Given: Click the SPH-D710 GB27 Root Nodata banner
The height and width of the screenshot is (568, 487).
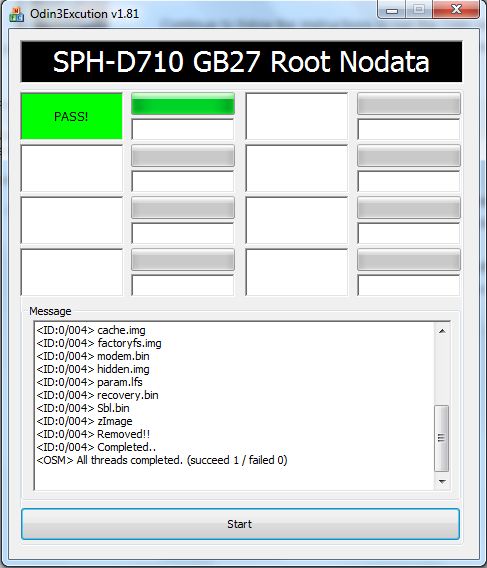Looking at the screenshot, I should pos(241,62).
